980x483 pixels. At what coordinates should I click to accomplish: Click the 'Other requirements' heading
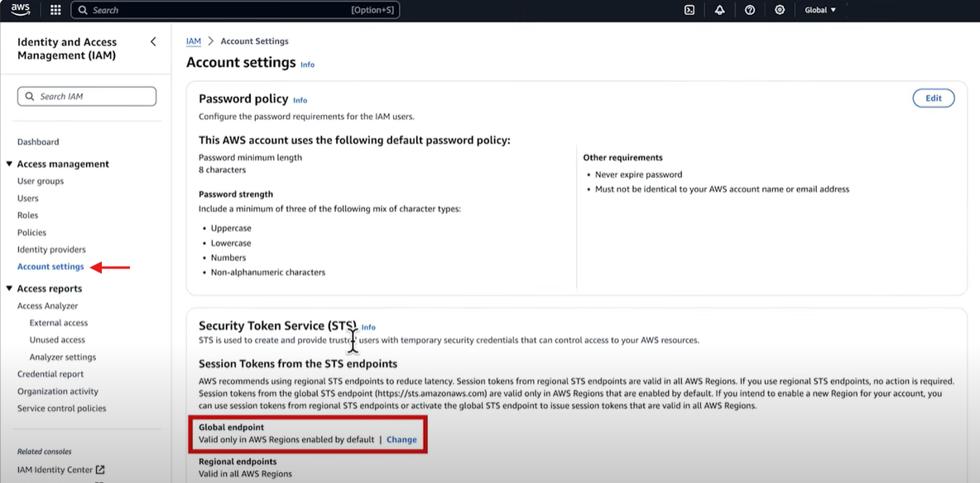click(622, 157)
